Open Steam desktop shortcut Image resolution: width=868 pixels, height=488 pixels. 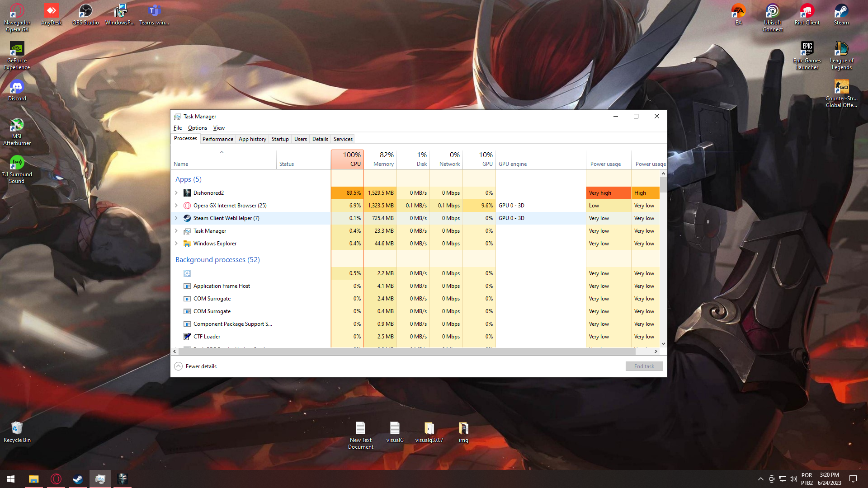pos(841,15)
